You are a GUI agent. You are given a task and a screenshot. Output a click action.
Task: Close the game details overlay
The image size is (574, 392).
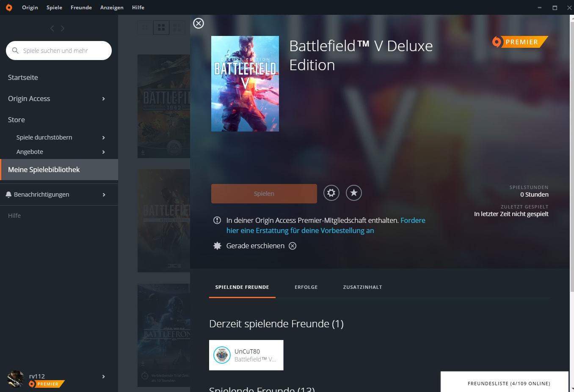(199, 23)
